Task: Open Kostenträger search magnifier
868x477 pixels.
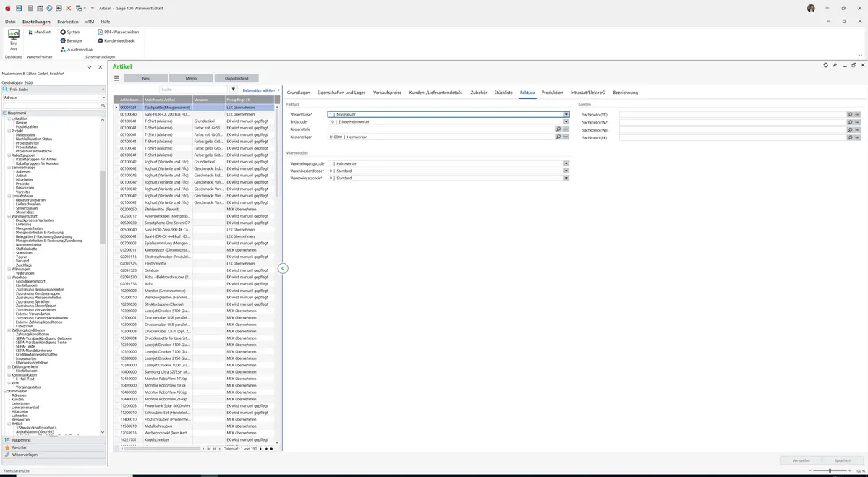Action: [558, 137]
